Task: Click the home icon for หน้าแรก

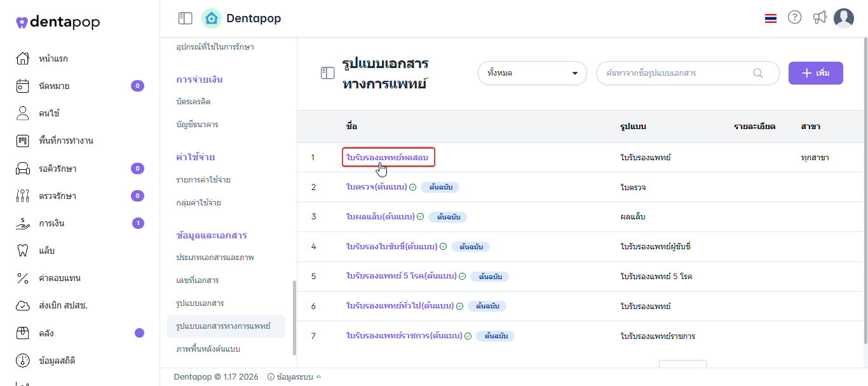Action: click(x=22, y=59)
